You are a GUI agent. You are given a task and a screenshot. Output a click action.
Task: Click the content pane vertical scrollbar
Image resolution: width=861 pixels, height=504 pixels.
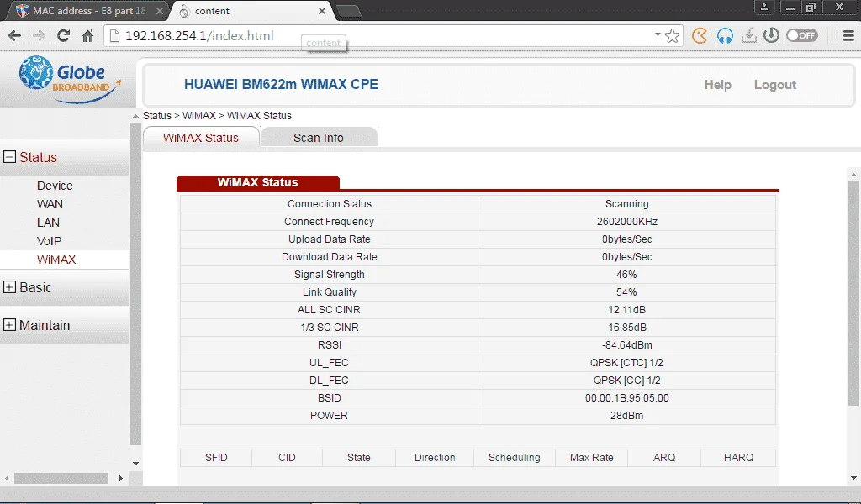(853, 293)
